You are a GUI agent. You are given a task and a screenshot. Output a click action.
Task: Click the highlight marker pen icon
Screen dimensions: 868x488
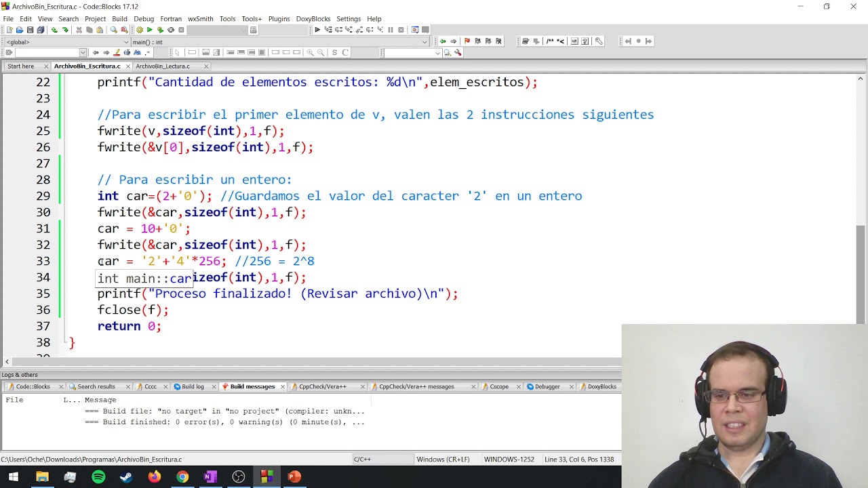(117, 53)
